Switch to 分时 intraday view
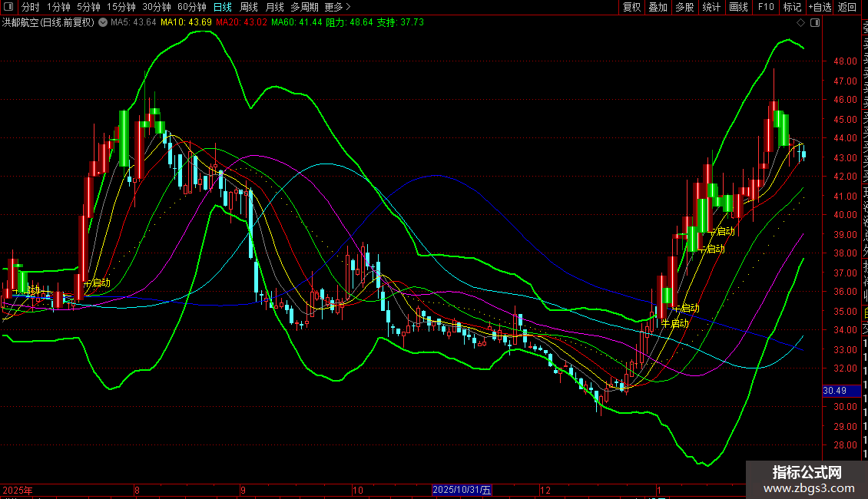Viewport: 868px width, 499px height. [x=30, y=7]
